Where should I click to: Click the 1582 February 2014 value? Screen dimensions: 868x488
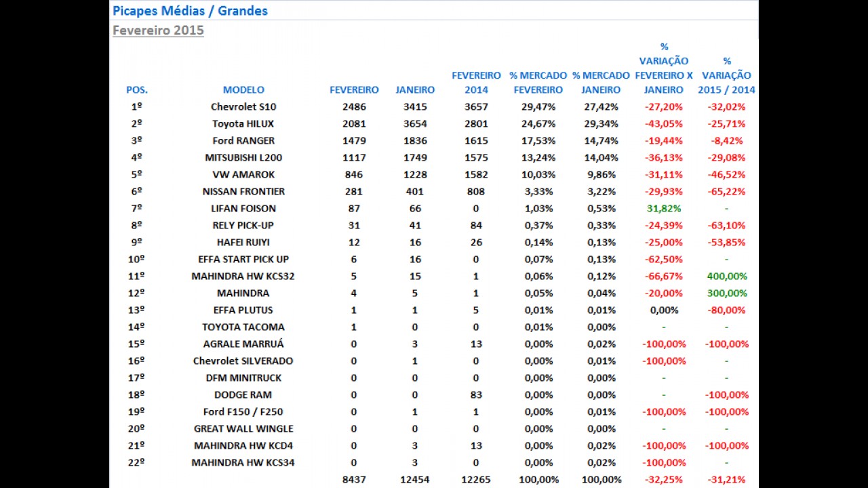tap(476, 174)
